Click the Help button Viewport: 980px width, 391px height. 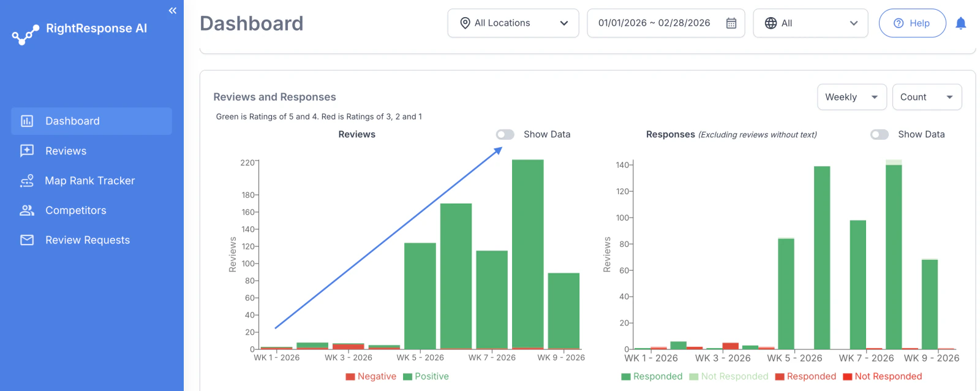(x=913, y=23)
